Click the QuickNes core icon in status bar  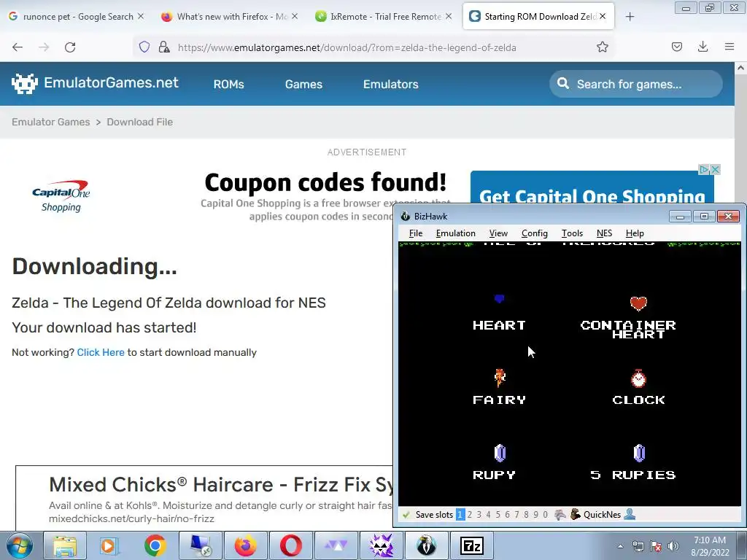576,514
